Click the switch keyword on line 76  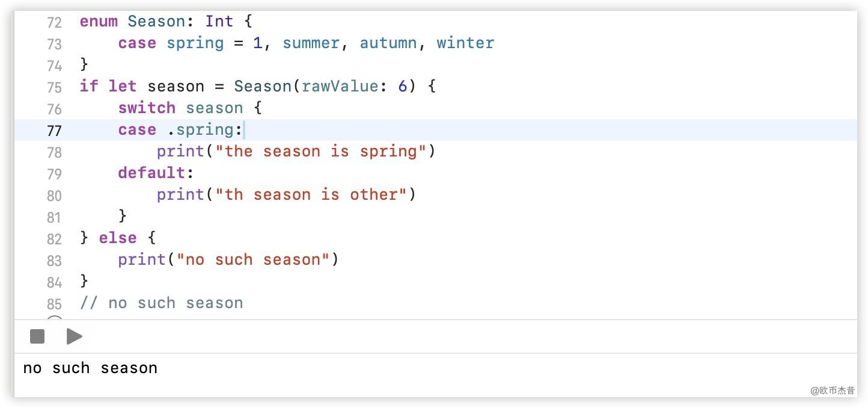pos(147,108)
